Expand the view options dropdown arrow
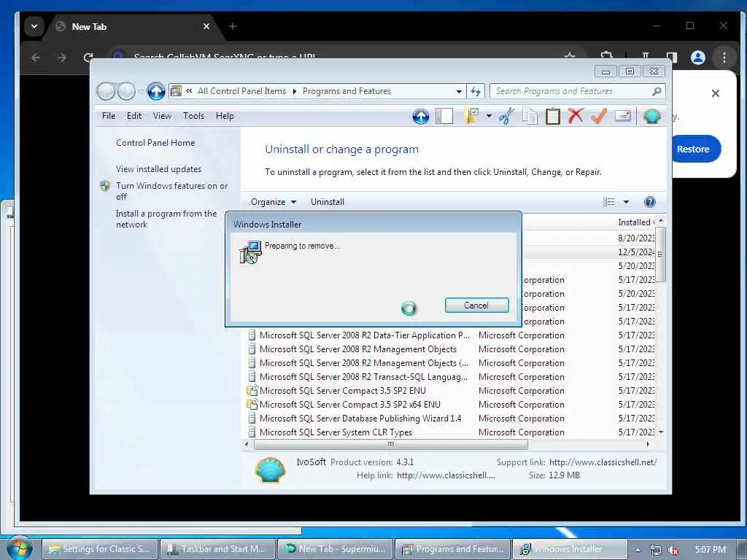The height and width of the screenshot is (560, 747). coord(626,202)
